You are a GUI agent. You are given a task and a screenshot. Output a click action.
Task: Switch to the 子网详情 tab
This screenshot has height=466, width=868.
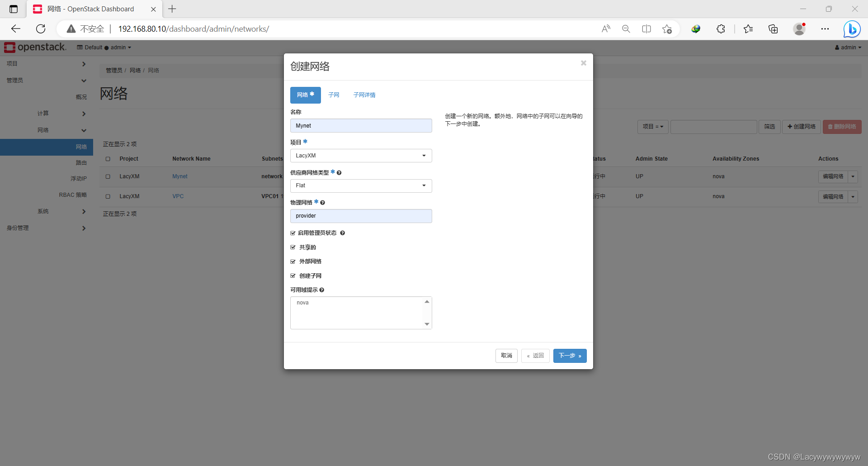[x=364, y=95]
